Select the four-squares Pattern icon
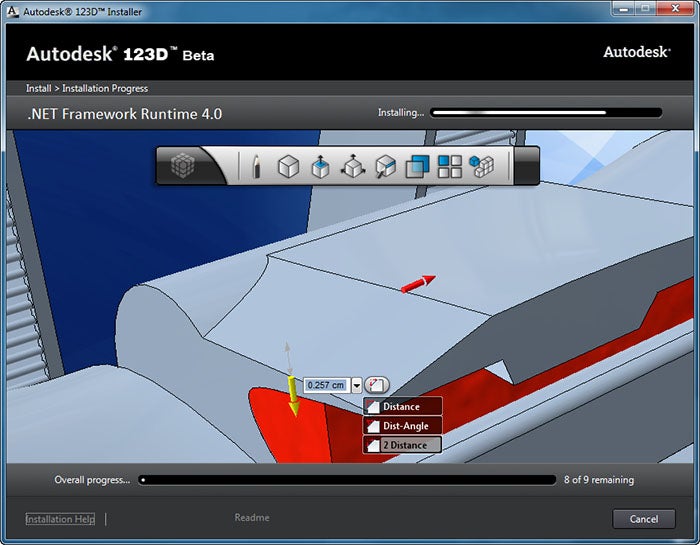This screenshot has width=700, height=545. click(x=450, y=166)
